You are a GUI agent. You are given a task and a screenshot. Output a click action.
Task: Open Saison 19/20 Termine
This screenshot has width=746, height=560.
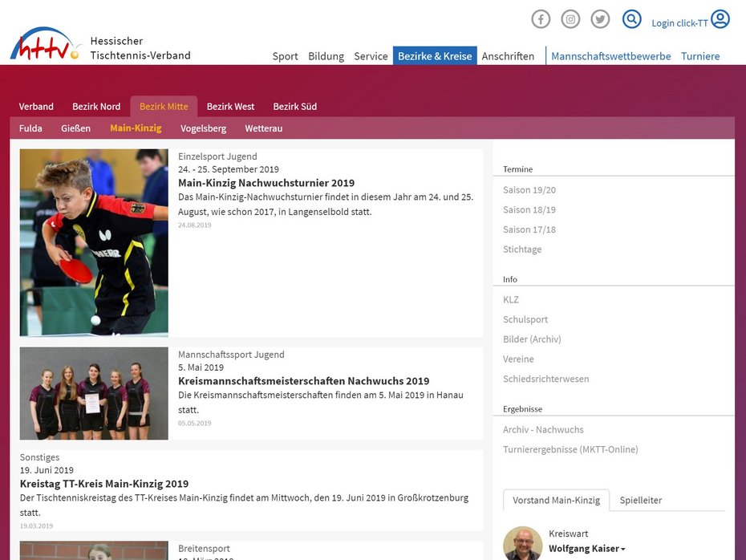pyautogui.click(x=529, y=190)
